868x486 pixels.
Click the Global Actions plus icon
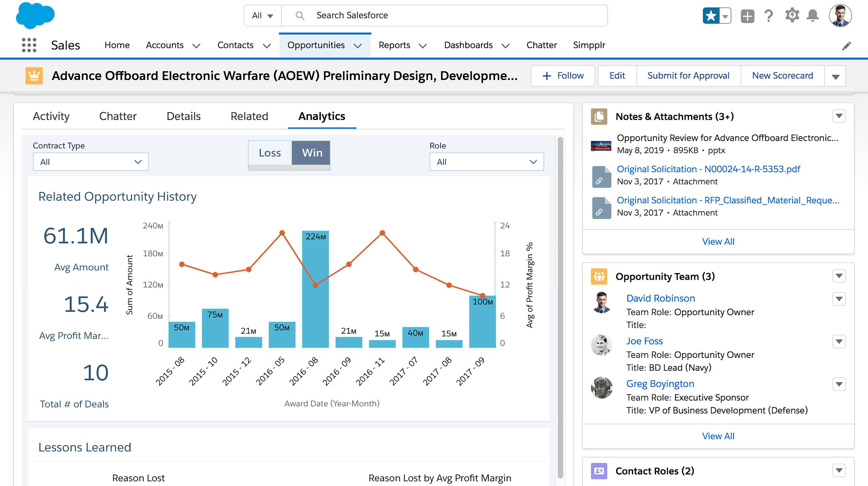[747, 16]
